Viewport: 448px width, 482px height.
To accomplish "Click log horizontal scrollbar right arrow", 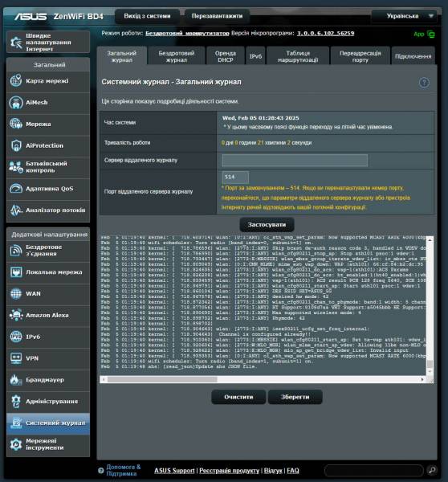I will 422,379.
